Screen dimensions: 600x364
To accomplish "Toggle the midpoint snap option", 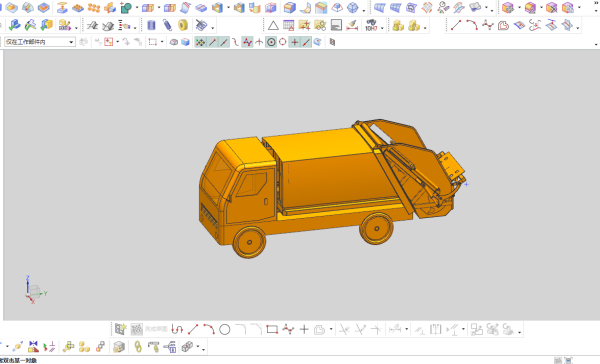I will pos(224,42).
